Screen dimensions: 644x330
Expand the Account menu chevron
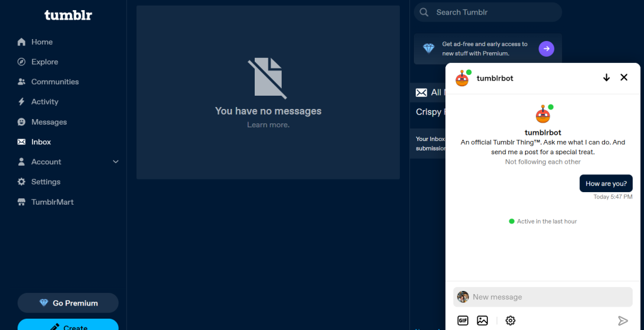pos(116,162)
